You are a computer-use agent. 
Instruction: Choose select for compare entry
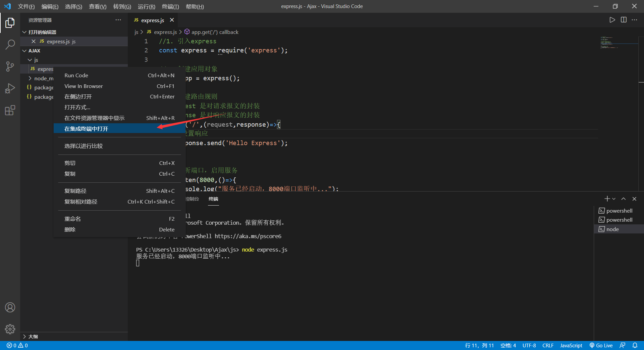[x=119, y=146]
